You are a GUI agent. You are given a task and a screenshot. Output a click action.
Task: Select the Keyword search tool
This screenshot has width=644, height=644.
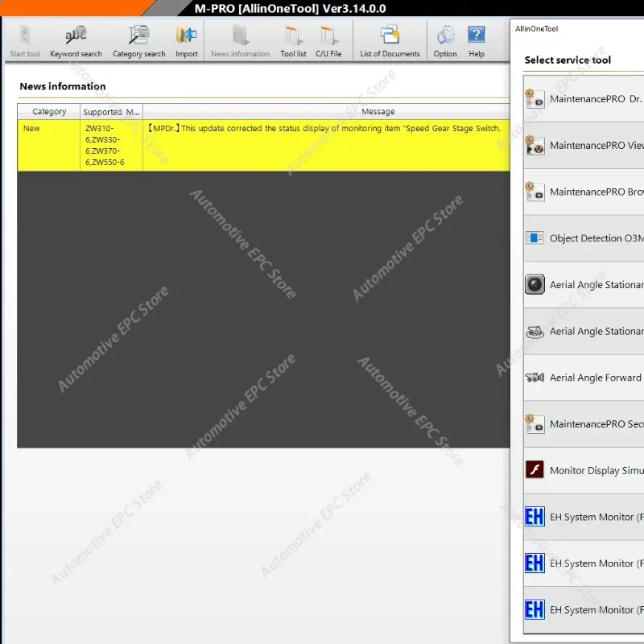tap(76, 40)
